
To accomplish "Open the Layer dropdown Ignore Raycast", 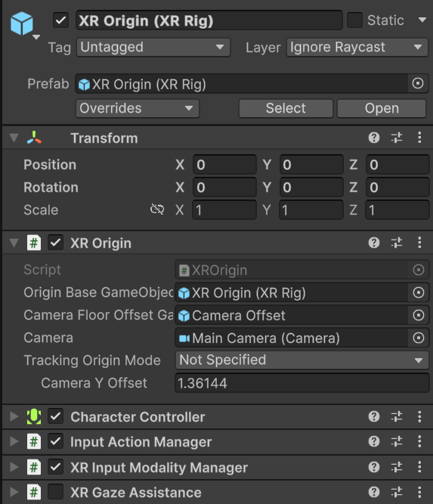I will 357,48.
